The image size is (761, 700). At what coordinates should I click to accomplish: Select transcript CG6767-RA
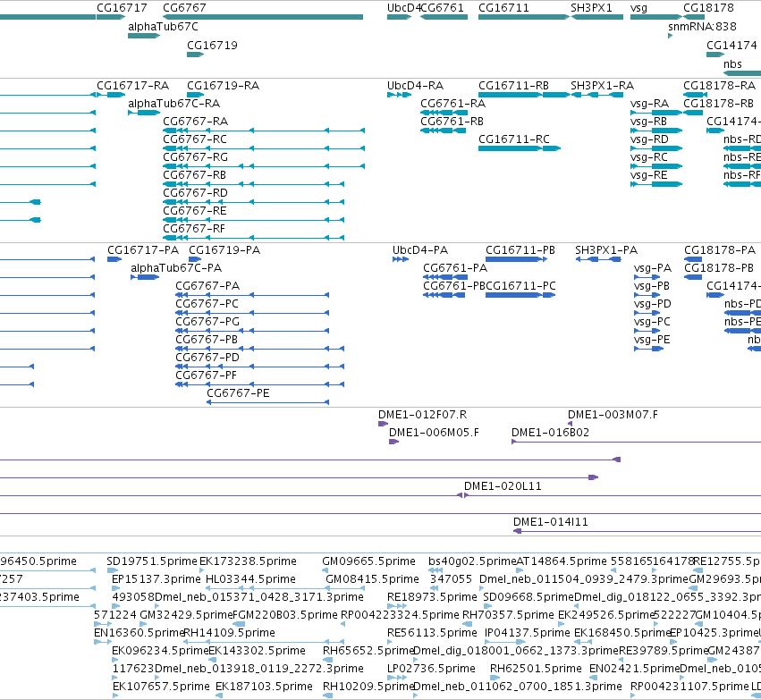pyautogui.click(x=196, y=122)
